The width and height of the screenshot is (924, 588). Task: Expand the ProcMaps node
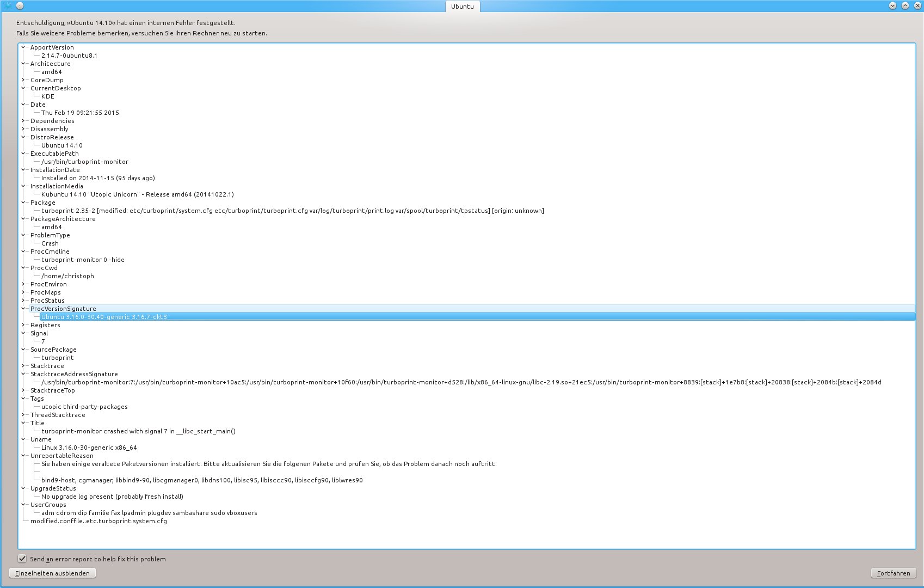[x=23, y=292]
